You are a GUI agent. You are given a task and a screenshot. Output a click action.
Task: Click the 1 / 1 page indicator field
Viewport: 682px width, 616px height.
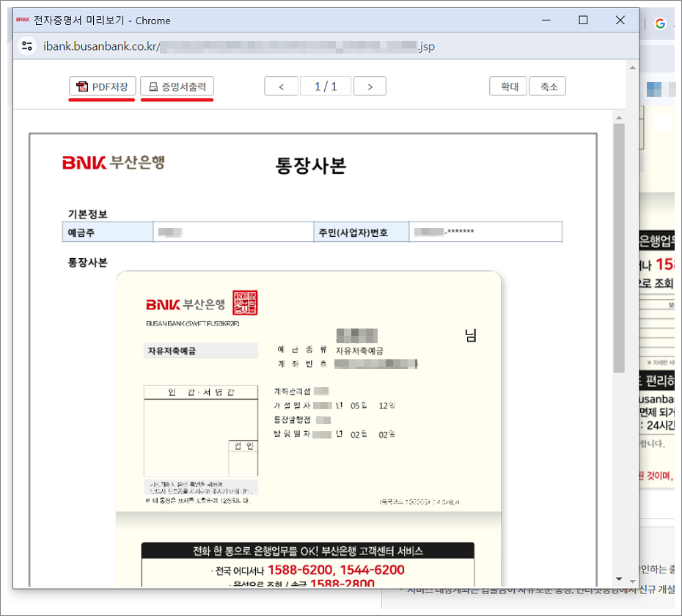326,86
